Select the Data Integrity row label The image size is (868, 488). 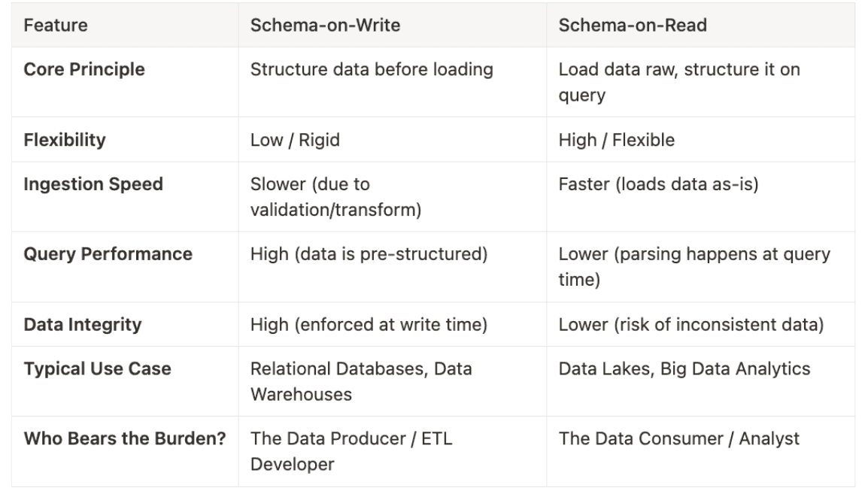[83, 325]
